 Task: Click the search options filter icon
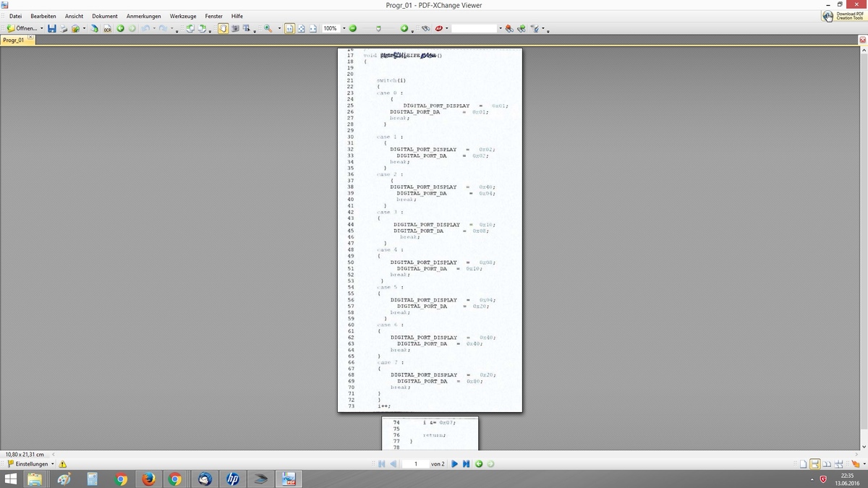coord(535,28)
